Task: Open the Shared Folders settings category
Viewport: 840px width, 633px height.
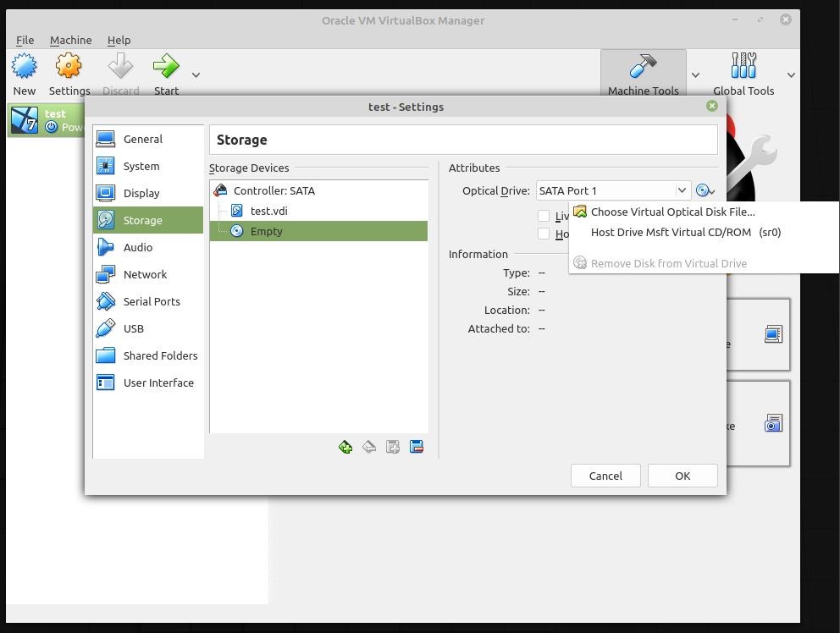Action: [x=148, y=355]
